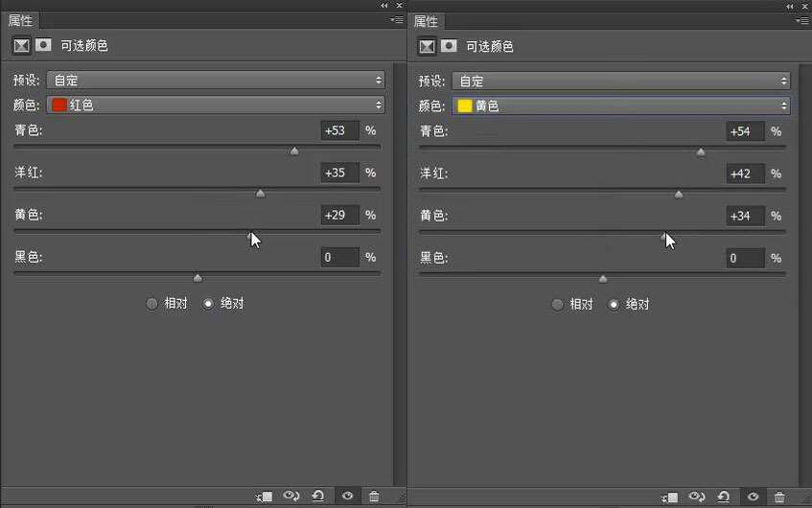This screenshot has width=812, height=508.
Task: Reset adjustment defaults in the 红色 panel
Action: 317,496
